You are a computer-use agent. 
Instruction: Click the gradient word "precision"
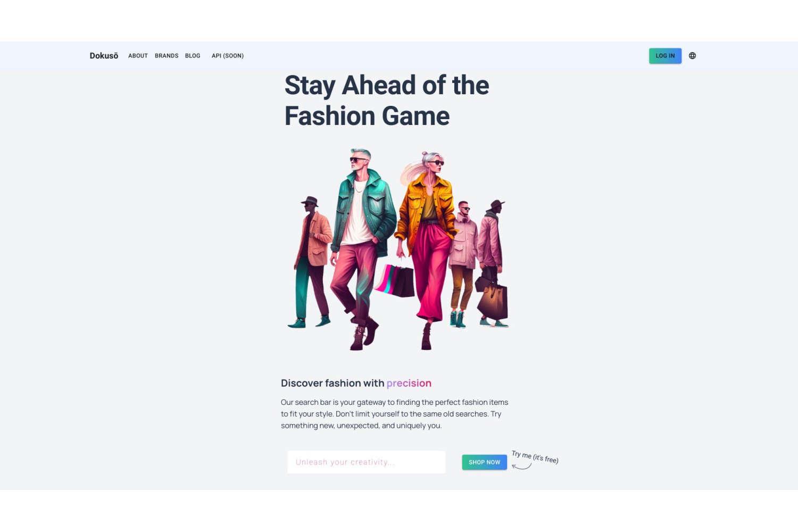pyautogui.click(x=409, y=383)
